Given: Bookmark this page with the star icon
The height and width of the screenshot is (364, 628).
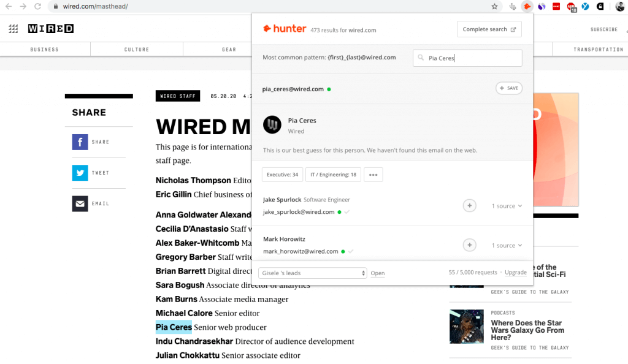Looking at the screenshot, I should [495, 6].
